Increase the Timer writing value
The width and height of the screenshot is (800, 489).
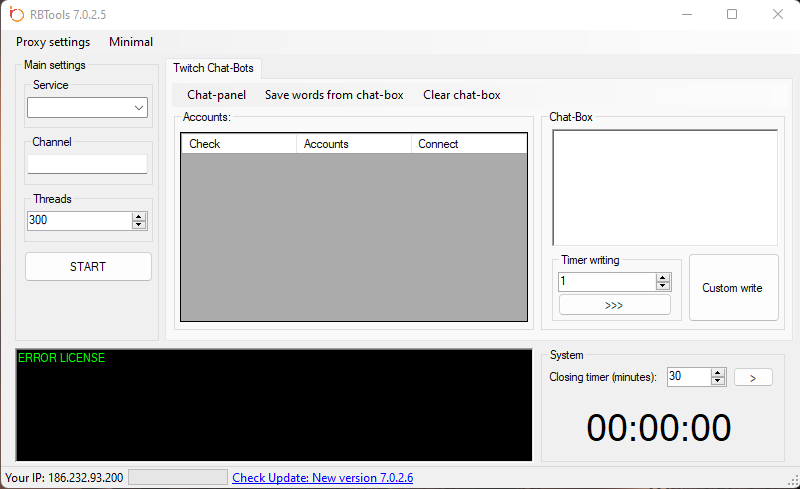(663, 277)
